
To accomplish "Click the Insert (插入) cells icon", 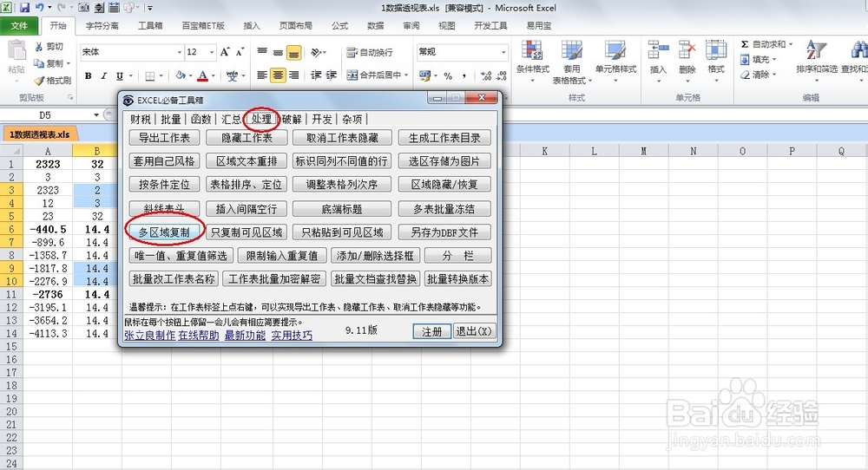I will (658, 50).
